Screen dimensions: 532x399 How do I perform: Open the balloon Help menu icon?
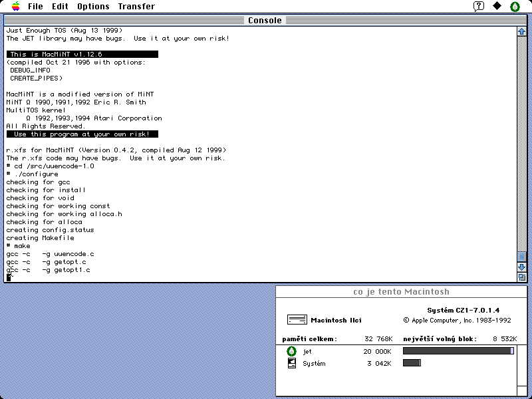[x=479, y=7]
